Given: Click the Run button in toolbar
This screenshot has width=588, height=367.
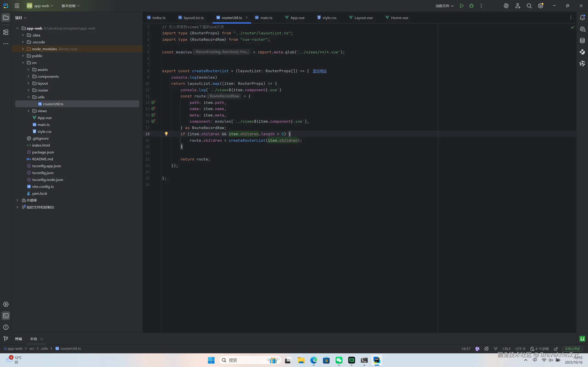Looking at the screenshot, I should pyautogui.click(x=461, y=6).
